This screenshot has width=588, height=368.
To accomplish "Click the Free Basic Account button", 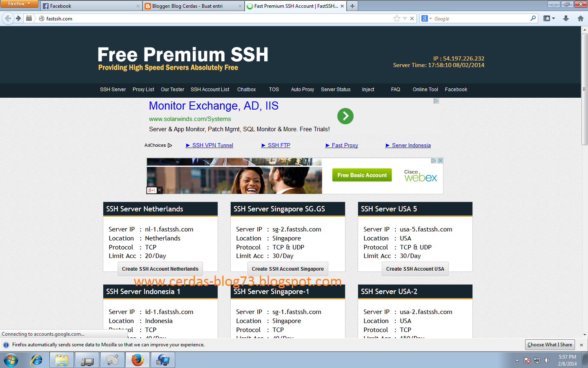I will pos(362,175).
